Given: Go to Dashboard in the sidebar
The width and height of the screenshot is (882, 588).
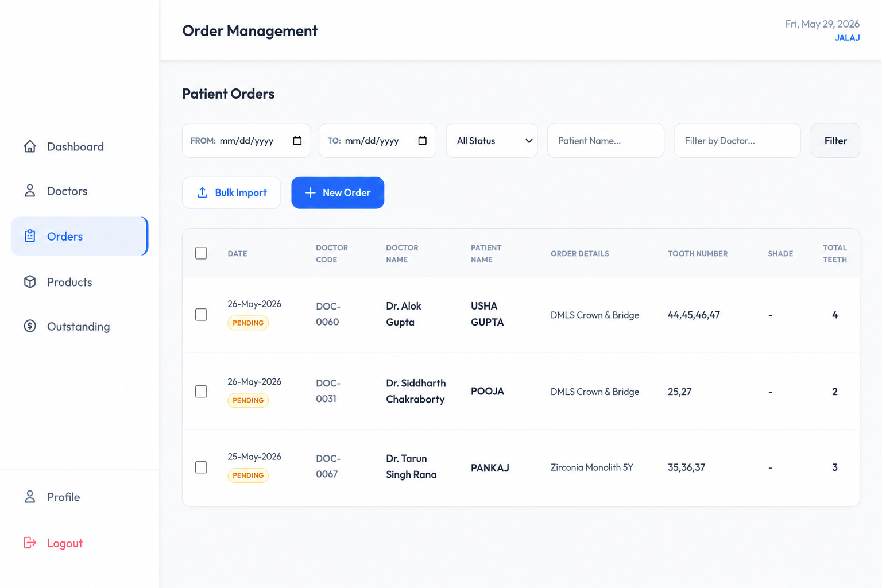Looking at the screenshot, I should [79, 146].
